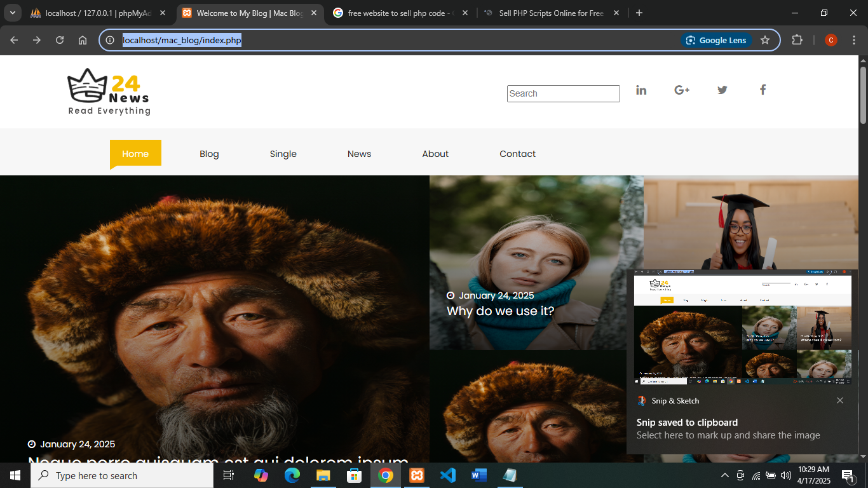
Task: Click the January 24, 2025 date on featured post
Action: tap(78, 444)
